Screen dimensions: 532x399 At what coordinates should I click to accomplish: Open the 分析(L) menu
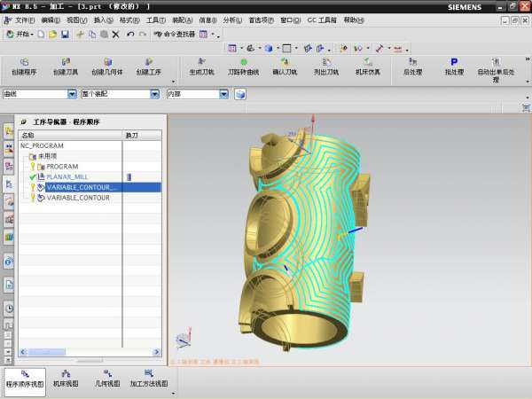[x=232, y=20]
